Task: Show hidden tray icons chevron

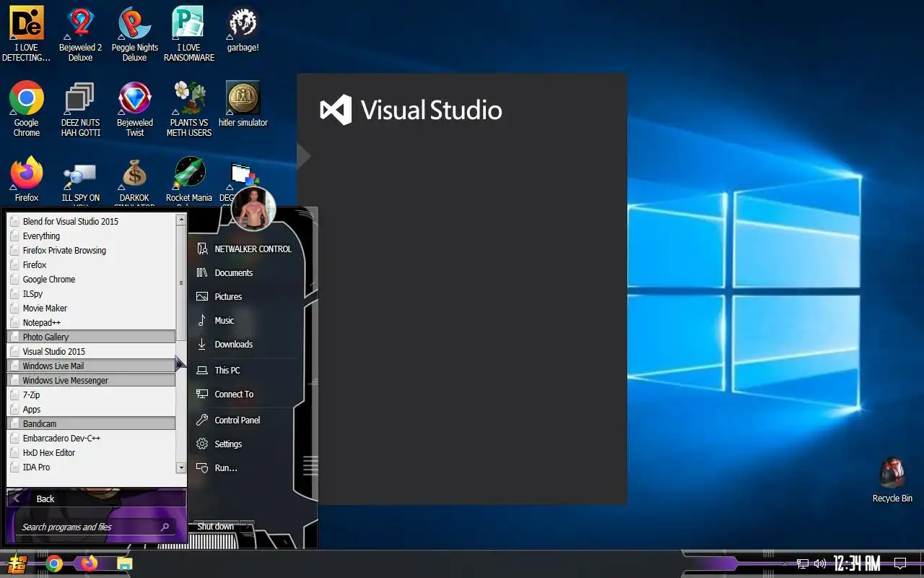Action: (785, 564)
